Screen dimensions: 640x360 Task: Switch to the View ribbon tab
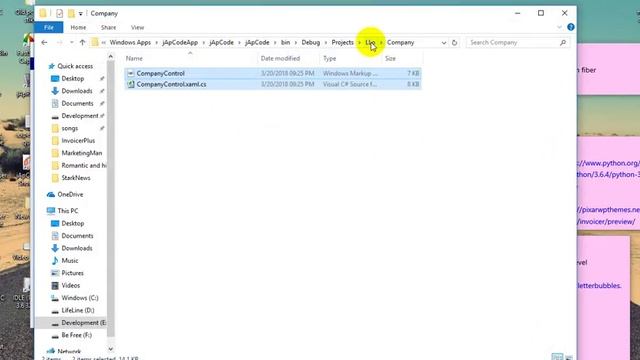tap(137, 27)
